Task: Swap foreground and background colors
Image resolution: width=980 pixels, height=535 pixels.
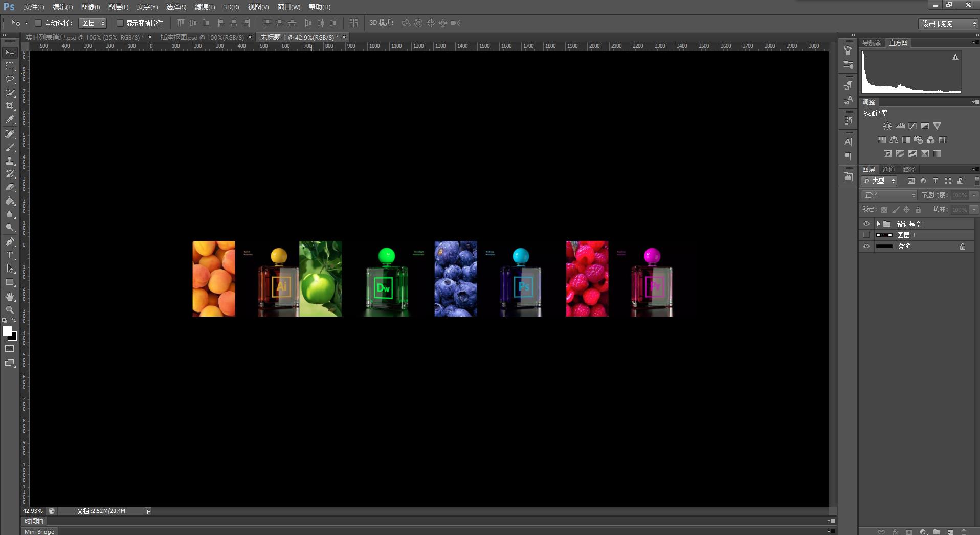Action: point(14,321)
